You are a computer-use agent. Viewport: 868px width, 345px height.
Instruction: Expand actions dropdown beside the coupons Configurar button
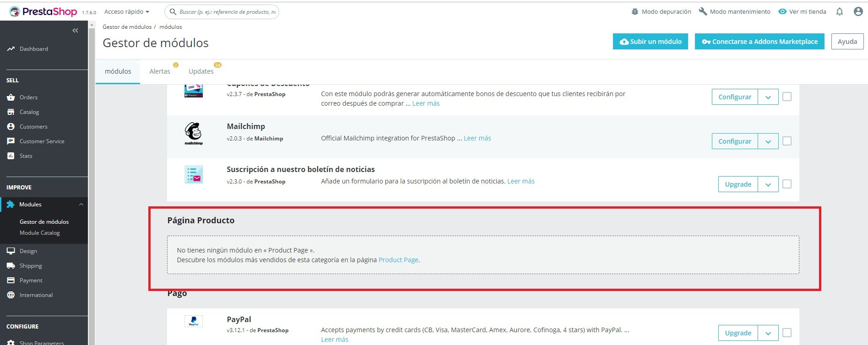pos(768,97)
